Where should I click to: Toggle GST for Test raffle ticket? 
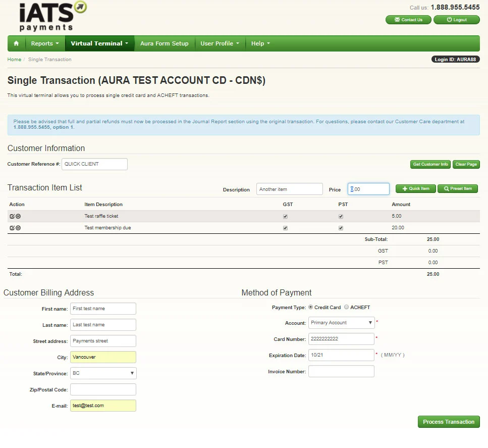[286, 217]
